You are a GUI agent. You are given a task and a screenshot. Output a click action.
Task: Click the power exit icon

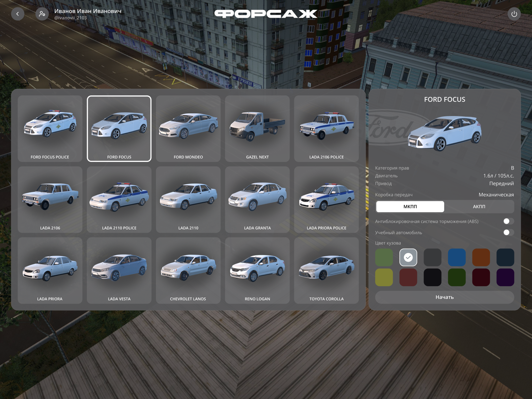coord(514,14)
